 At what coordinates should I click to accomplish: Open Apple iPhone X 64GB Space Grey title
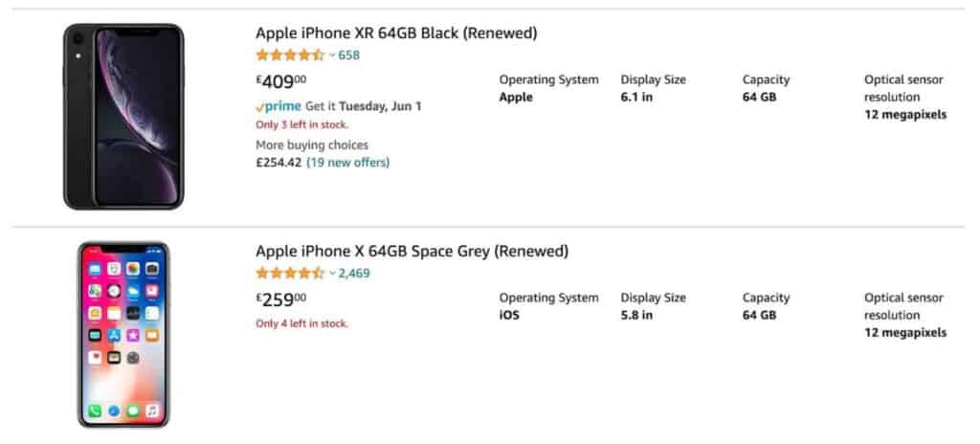(412, 252)
